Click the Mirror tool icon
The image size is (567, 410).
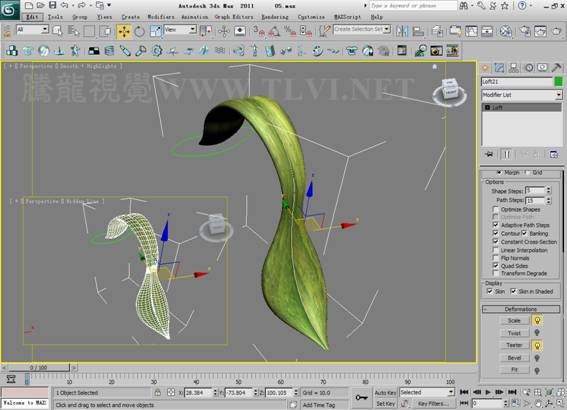402,31
